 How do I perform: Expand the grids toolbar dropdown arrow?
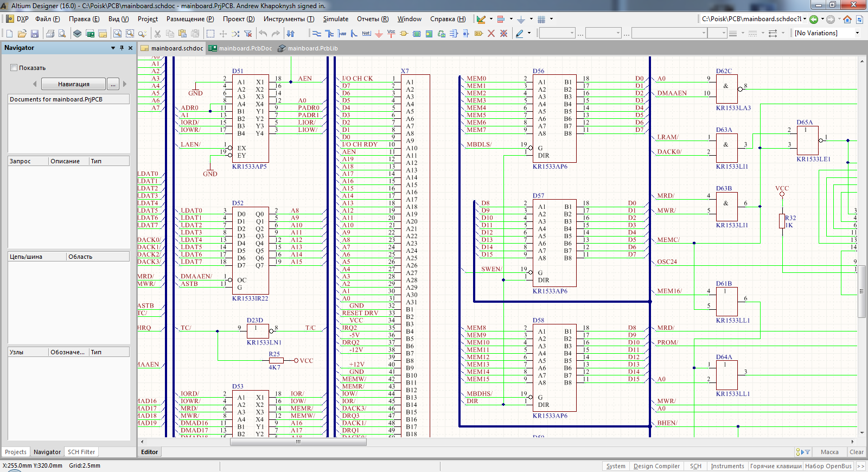(551, 19)
